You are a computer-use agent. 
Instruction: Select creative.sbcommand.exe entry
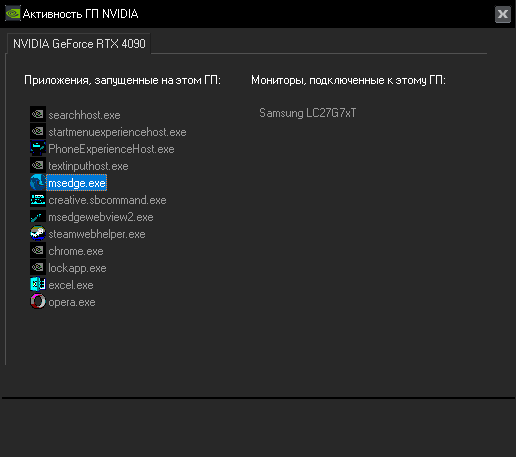point(107,200)
